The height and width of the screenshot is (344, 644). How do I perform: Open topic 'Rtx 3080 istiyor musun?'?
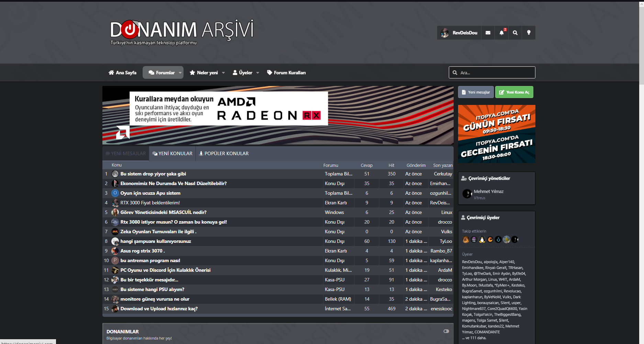(x=174, y=222)
